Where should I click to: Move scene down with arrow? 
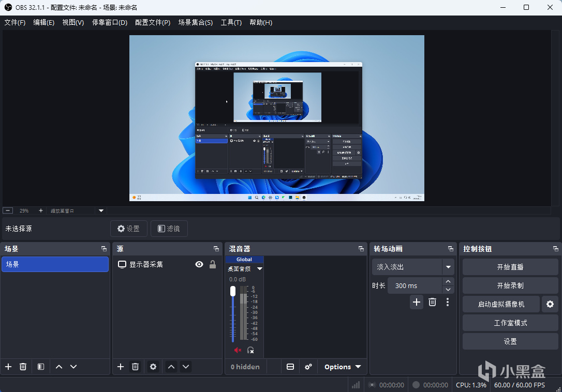tap(73, 367)
